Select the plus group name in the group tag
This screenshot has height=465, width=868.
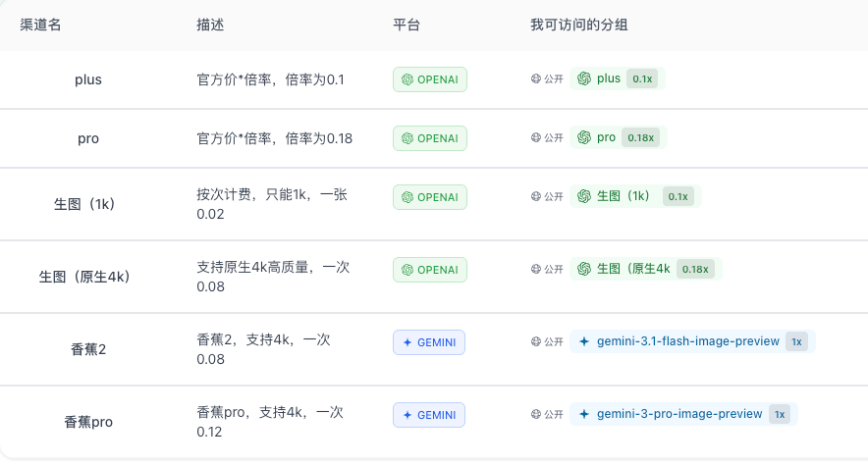(609, 79)
